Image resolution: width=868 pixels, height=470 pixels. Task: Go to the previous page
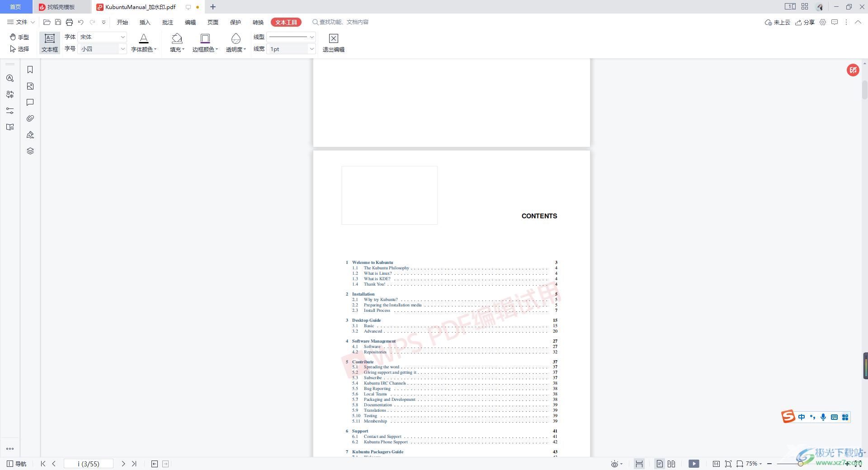click(x=54, y=464)
